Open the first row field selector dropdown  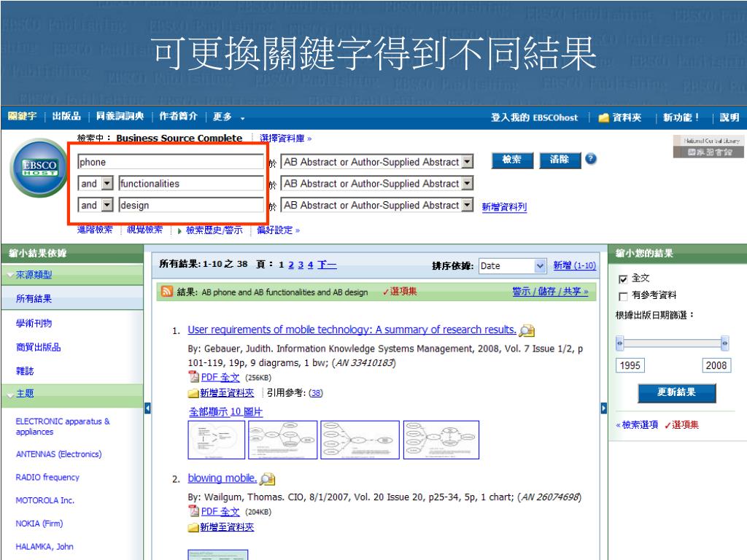pos(468,162)
